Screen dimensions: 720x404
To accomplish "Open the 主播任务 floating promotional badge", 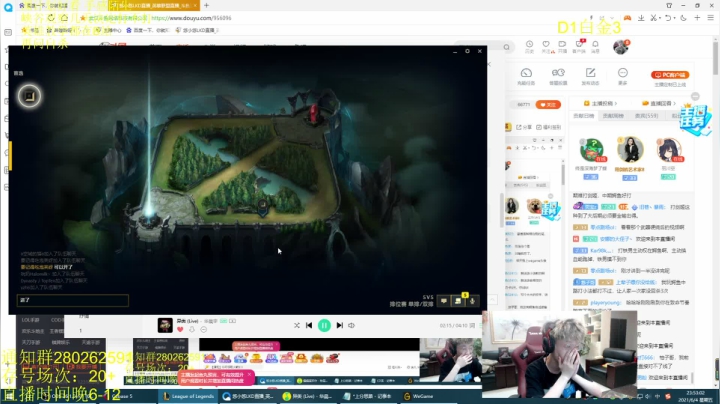I will tap(695, 120).
